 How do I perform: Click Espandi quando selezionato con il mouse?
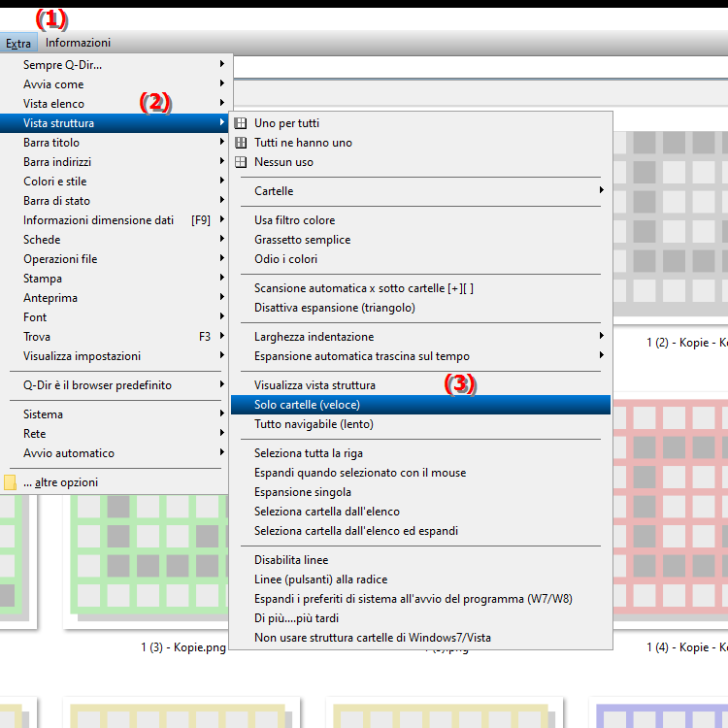420,473
